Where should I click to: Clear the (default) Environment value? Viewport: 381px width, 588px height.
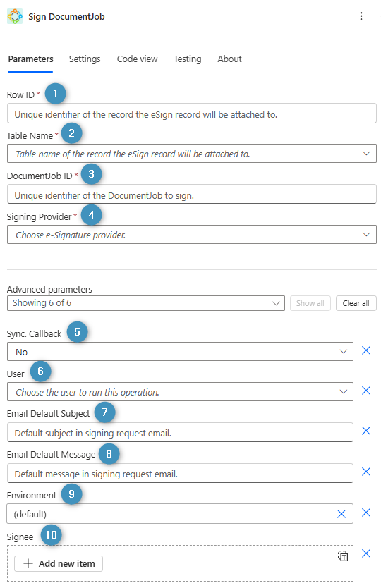(x=341, y=514)
